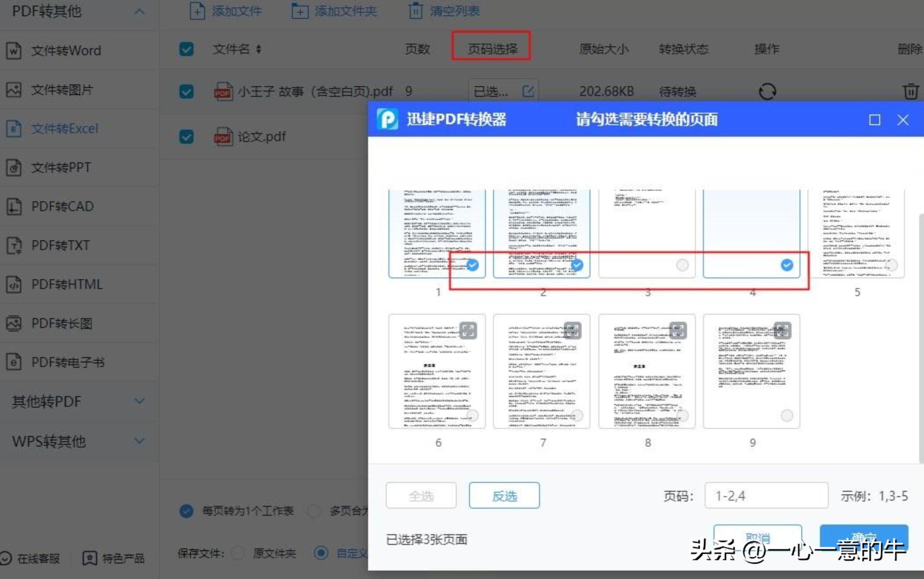The height and width of the screenshot is (579, 924).
Task: Enlarge page 6 preview icon
Action: (x=468, y=330)
